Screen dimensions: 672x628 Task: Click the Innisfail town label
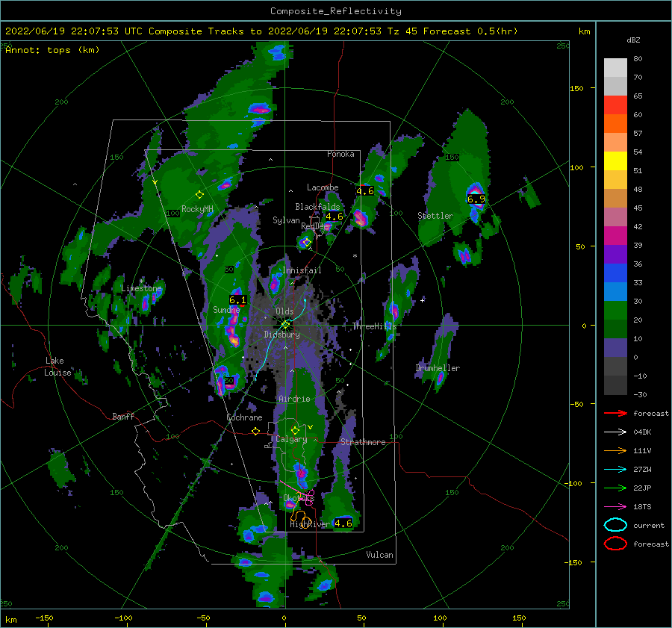point(302,270)
